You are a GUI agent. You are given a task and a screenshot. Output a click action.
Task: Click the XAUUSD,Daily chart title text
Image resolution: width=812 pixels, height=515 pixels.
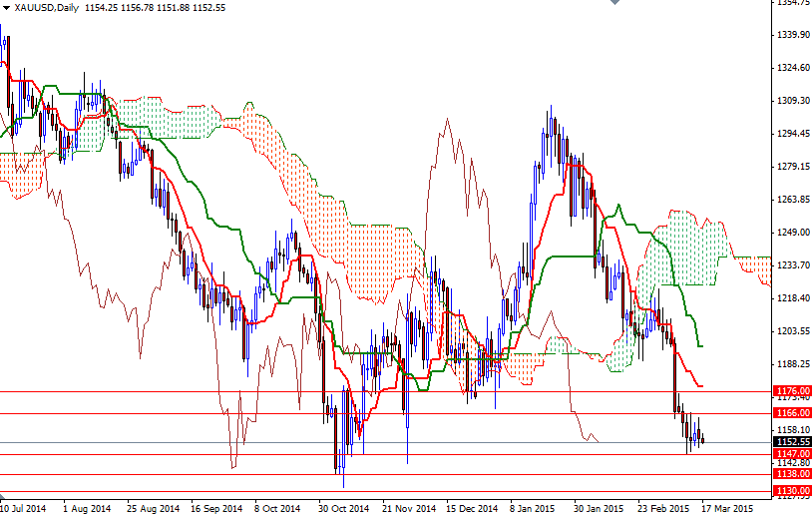(x=48, y=8)
